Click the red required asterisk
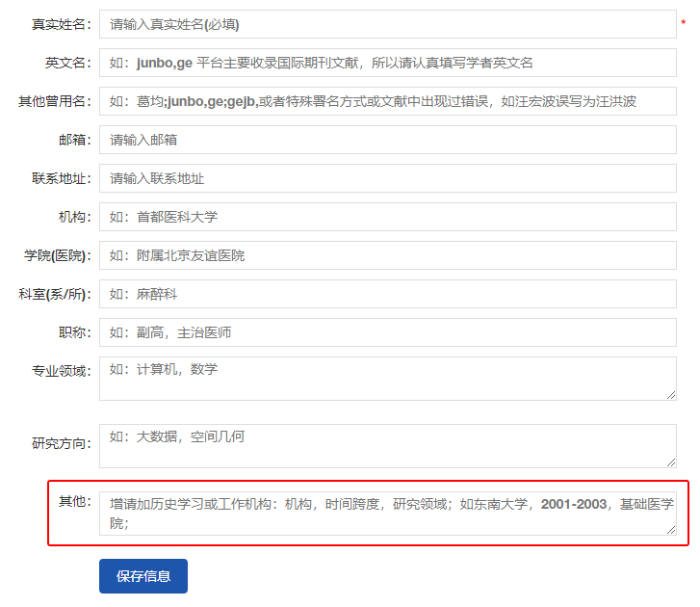700x607 pixels. click(x=683, y=22)
